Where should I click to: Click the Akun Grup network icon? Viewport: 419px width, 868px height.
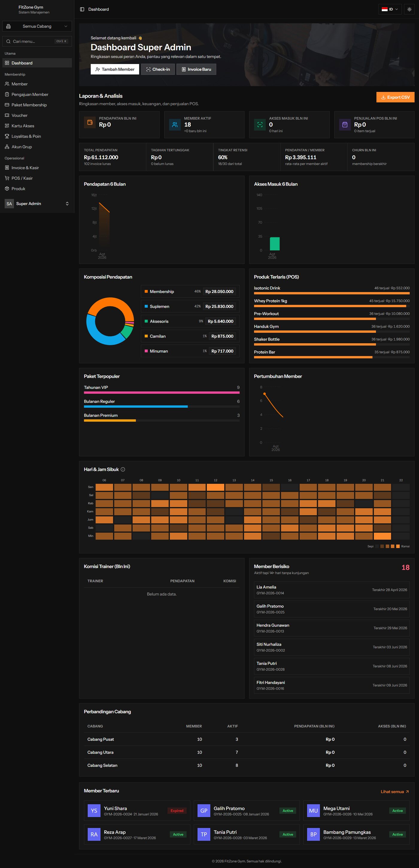tap(7, 147)
